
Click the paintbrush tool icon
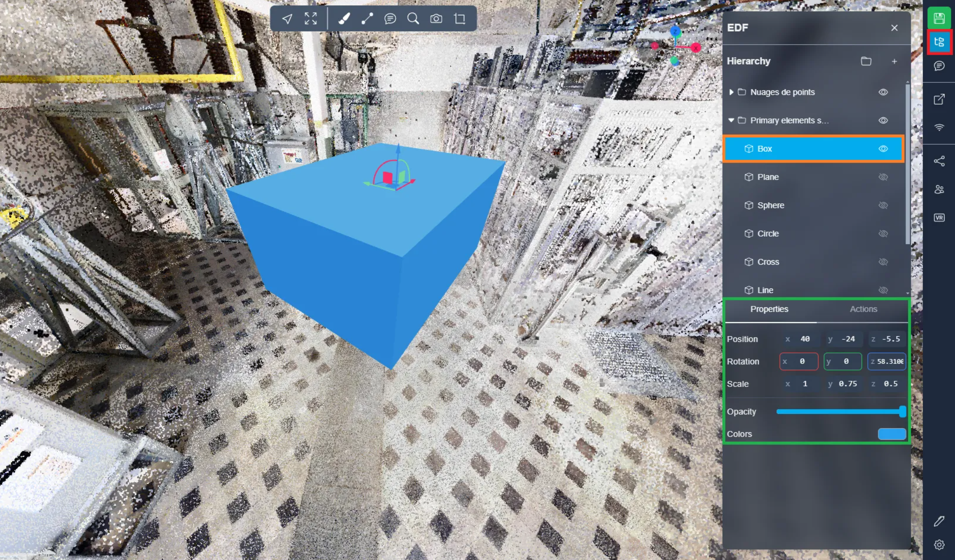click(344, 18)
